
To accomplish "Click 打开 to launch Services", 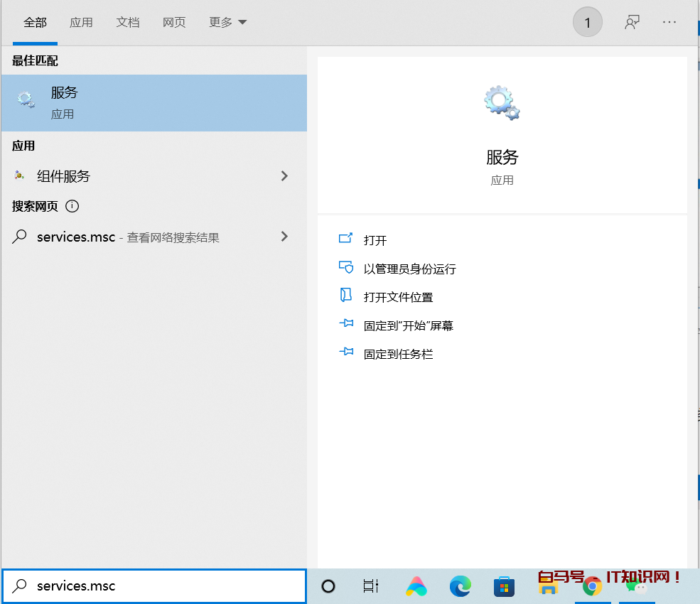I will click(x=375, y=240).
